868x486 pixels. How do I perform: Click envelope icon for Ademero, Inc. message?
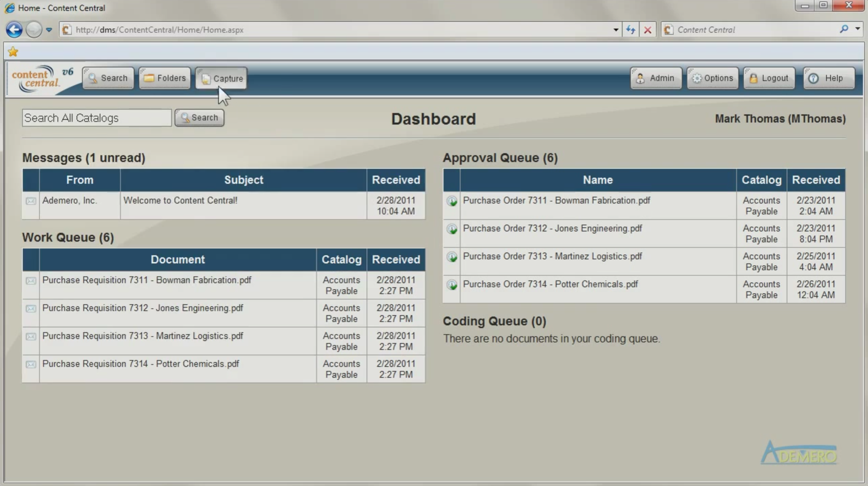(x=31, y=201)
